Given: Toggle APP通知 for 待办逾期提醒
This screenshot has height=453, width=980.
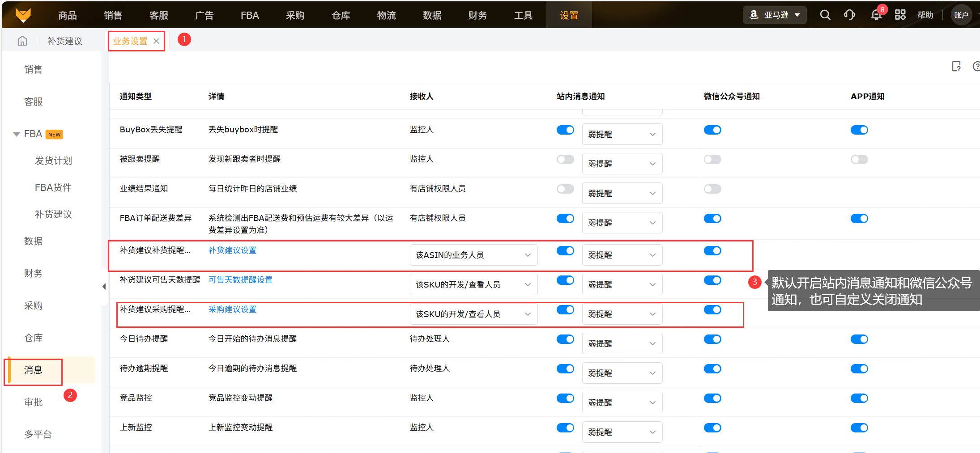Looking at the screenshot, I should [859, 368].
